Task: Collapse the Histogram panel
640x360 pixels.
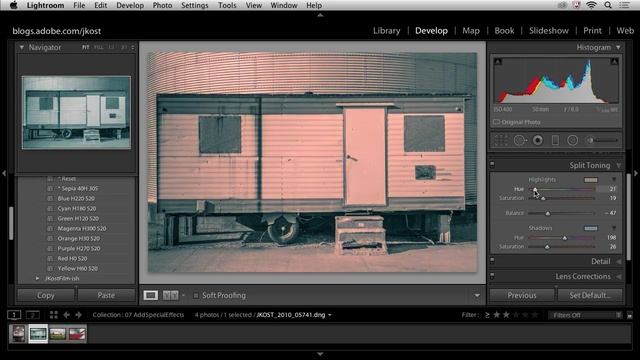Action: [x=619, y=47]
